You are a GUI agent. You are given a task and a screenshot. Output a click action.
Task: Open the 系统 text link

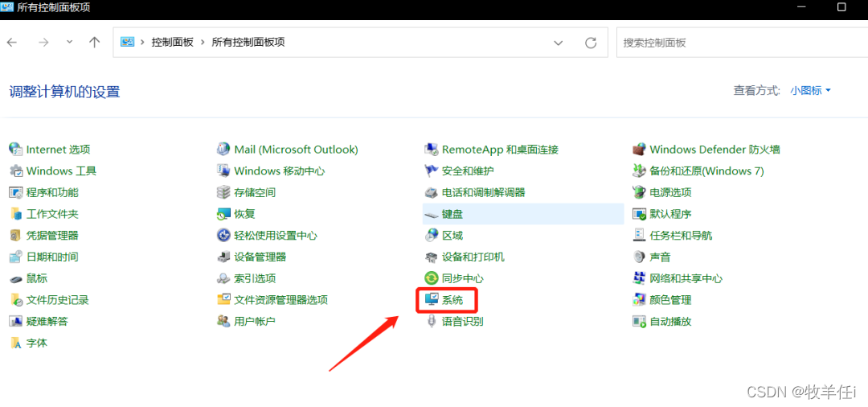(x=452, y=300)
